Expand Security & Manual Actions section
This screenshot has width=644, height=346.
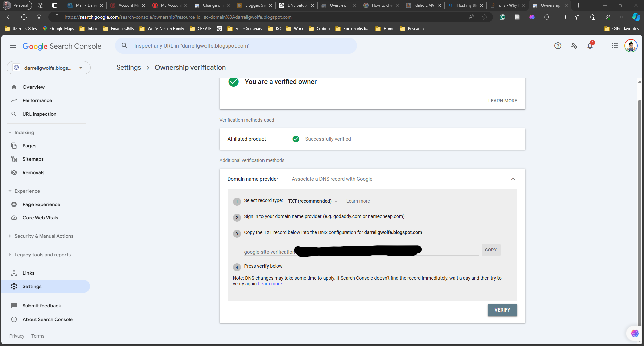(10, 236)
